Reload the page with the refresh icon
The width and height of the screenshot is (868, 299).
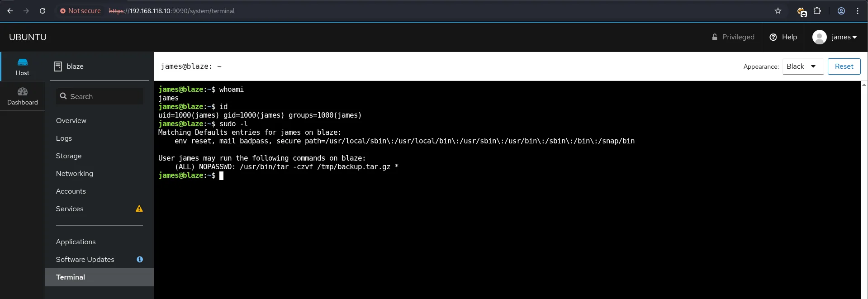click(x=43, y=11)
